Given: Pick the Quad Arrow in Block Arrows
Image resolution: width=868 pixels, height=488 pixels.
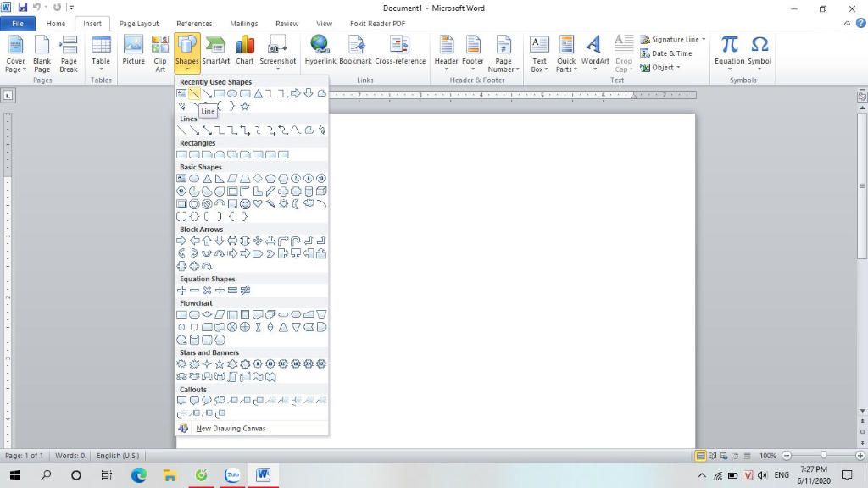Looking at the screenshot, I should tap(258, 241).
